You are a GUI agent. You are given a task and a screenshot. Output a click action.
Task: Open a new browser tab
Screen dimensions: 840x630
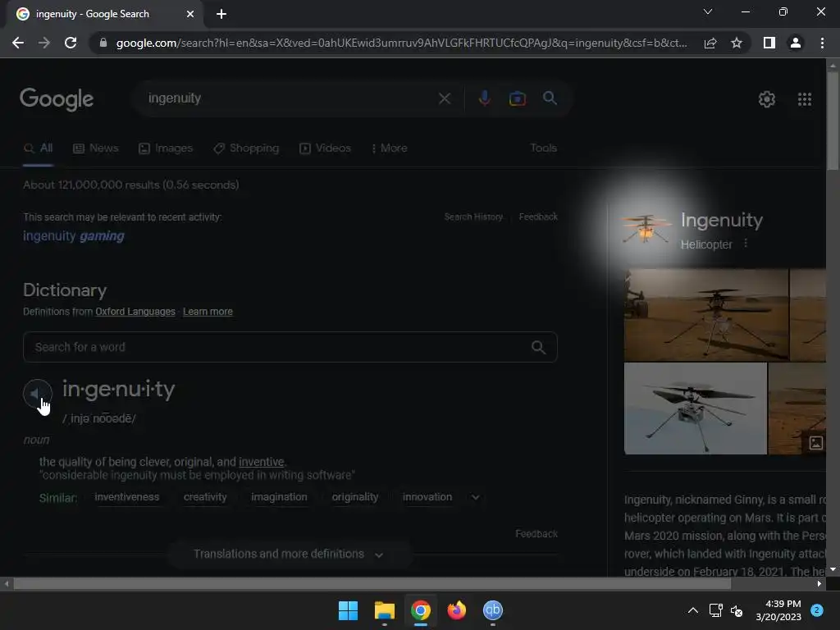pos(221,14)
